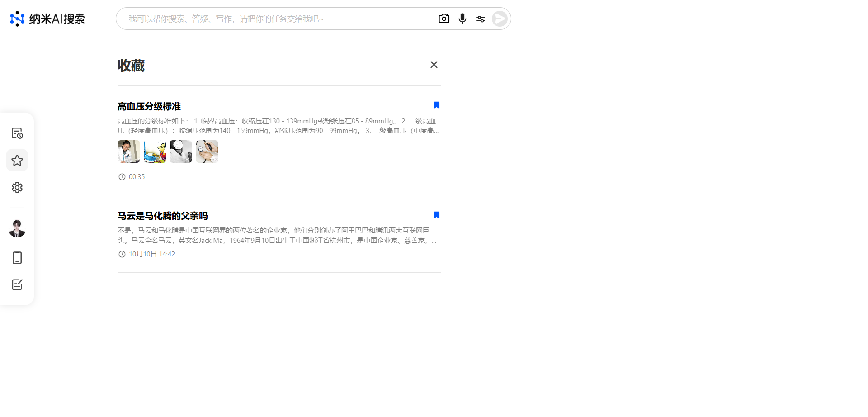
Task: Select the favorites star in sidebar
Action: pyautogui.click(x=17, y=160)
